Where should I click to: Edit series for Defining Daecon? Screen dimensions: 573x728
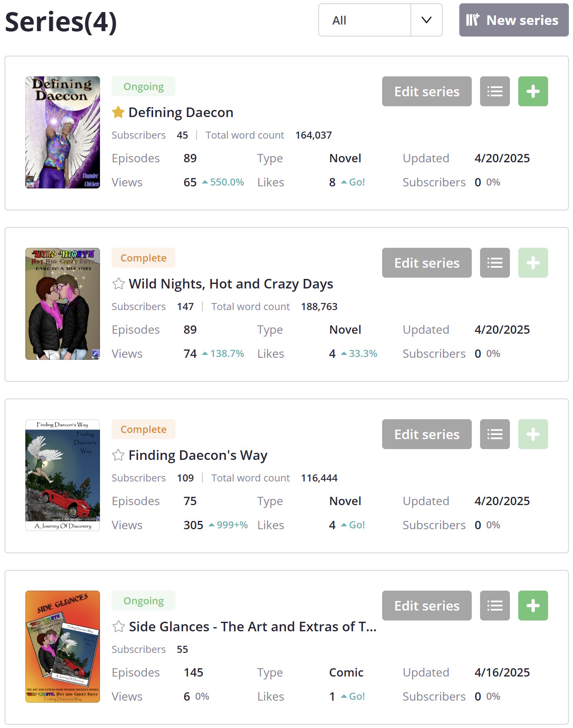427,91
